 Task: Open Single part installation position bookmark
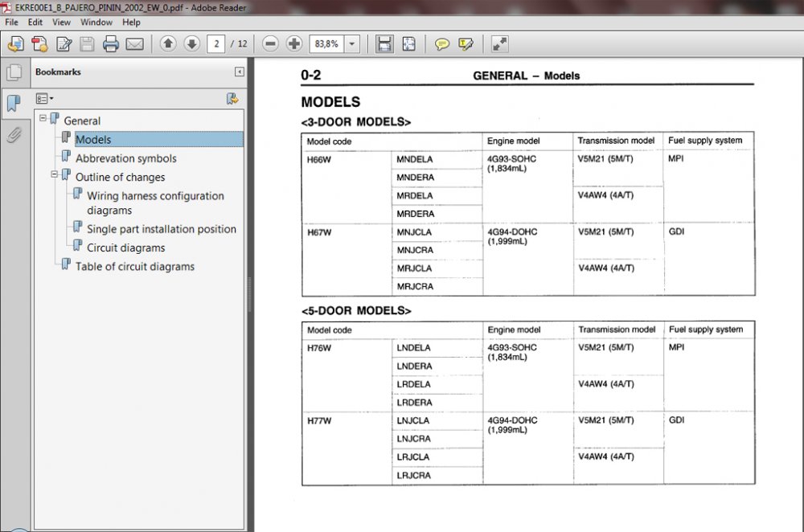click(162, 229)
